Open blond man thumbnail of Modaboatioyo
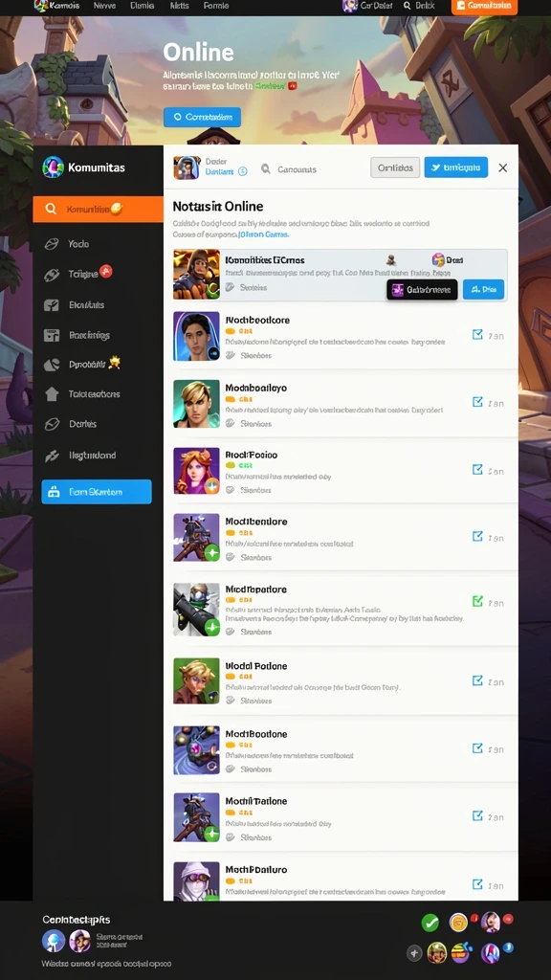Screen dimensions: 551x980 pos(196,404)
